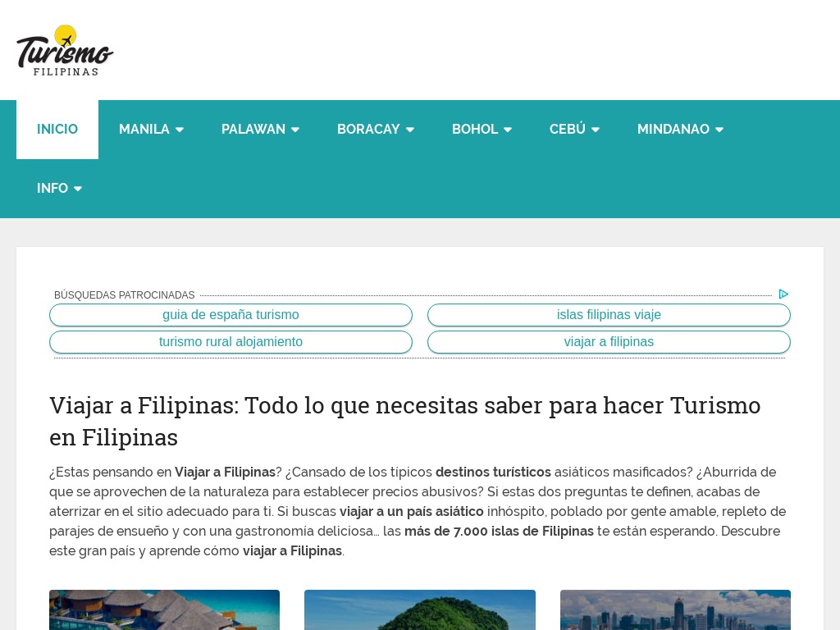
Task: Open the 'islas filipinas viaje' sponsored link
Action: 609,315
